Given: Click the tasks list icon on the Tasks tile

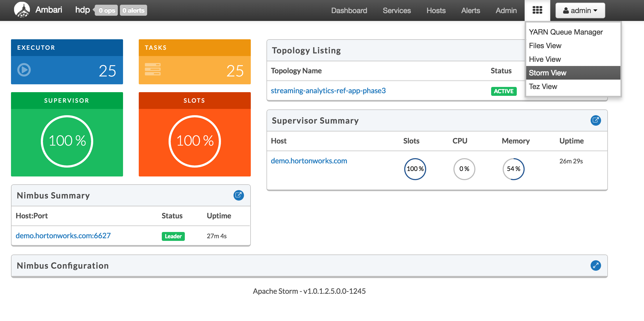Looking at the screenshot, I should [x=153, y=70].
